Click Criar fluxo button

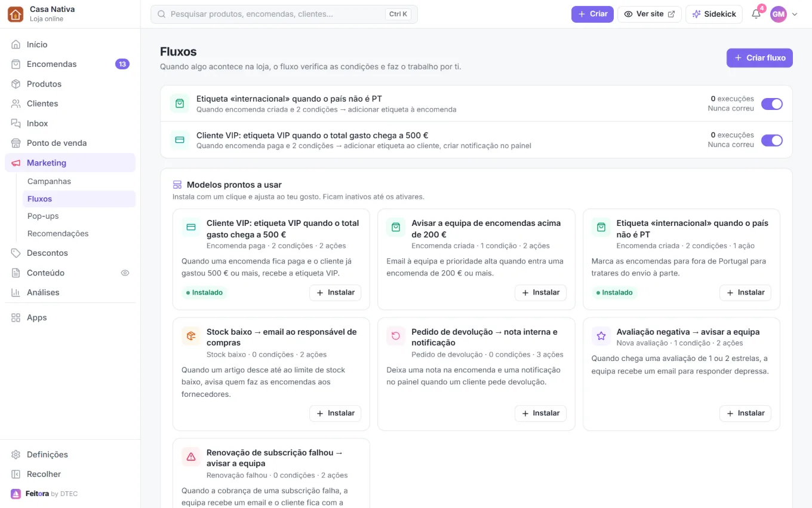pos(759,58)
